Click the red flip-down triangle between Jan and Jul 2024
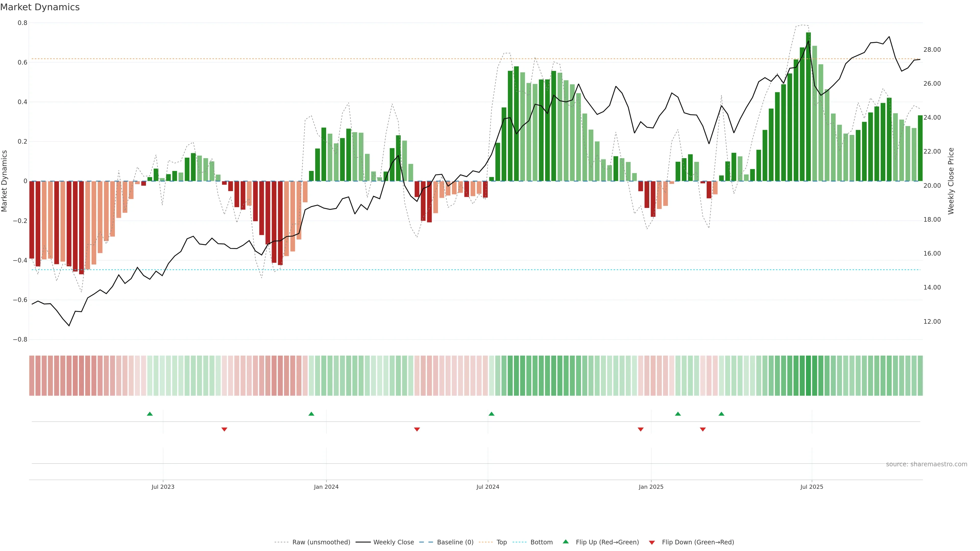Viewport: 980px width, 551px height. [416, 429]
